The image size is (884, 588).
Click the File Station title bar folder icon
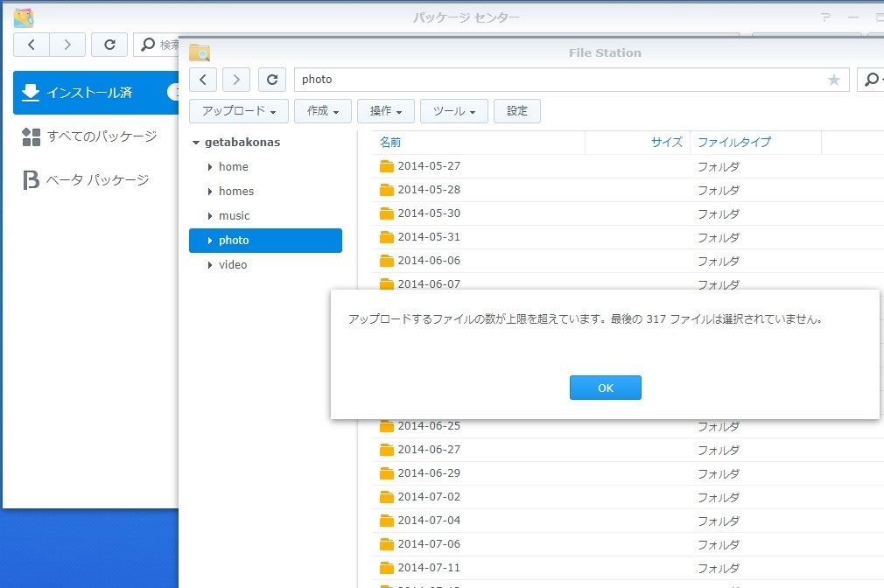pos(200,52)
